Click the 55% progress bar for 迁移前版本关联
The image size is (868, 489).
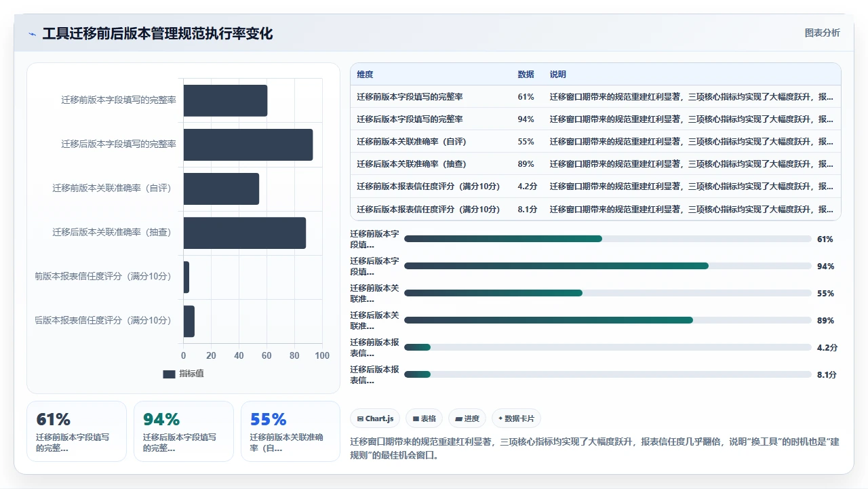pos(608,293)
